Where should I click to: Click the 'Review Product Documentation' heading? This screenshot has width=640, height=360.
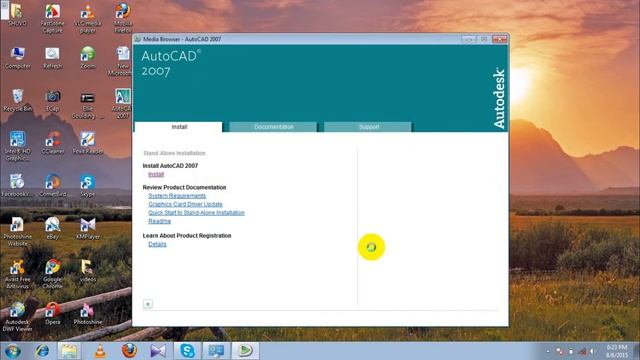184,187
